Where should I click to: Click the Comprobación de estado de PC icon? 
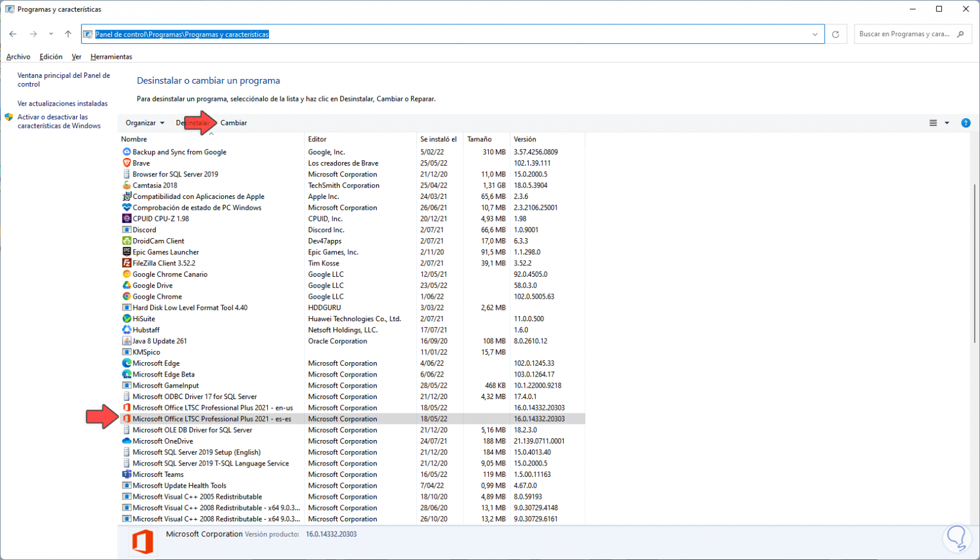(x=127, y=208)
